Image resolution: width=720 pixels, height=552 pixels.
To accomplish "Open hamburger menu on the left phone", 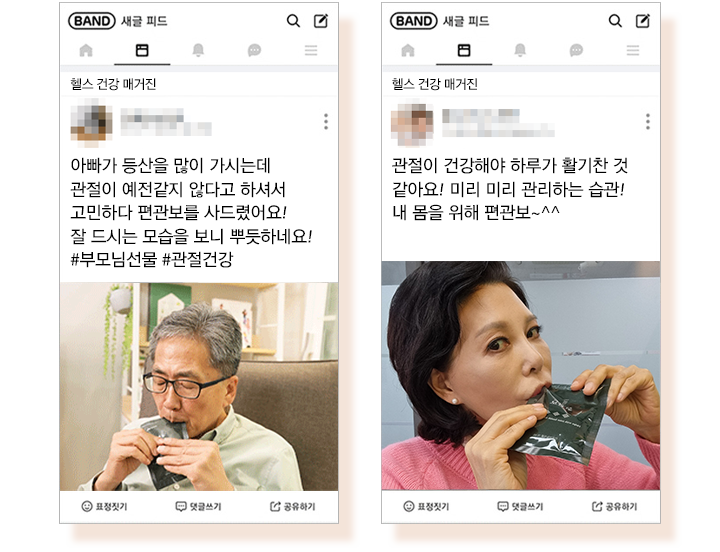I will click(x=311, y=50).
